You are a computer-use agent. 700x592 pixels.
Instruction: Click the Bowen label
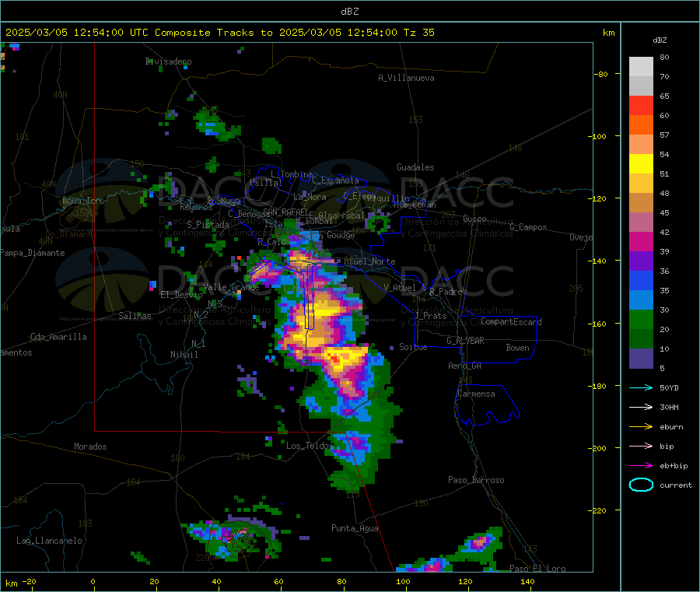coord(517,348)
